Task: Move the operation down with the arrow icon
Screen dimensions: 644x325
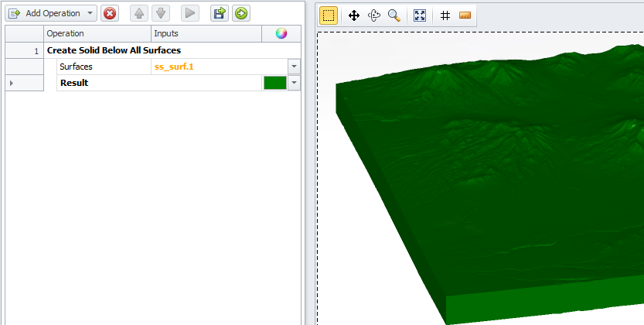Action: tap(161, 14)
